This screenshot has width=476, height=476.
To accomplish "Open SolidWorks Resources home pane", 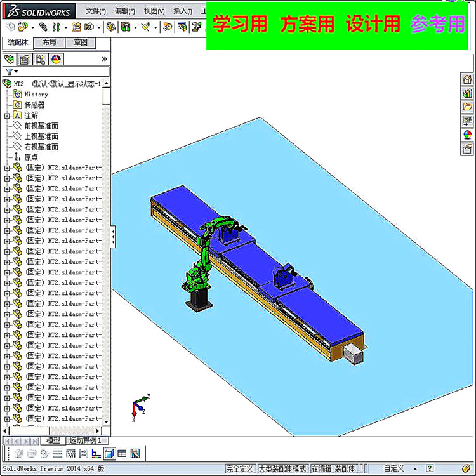I will click(467, 79).
